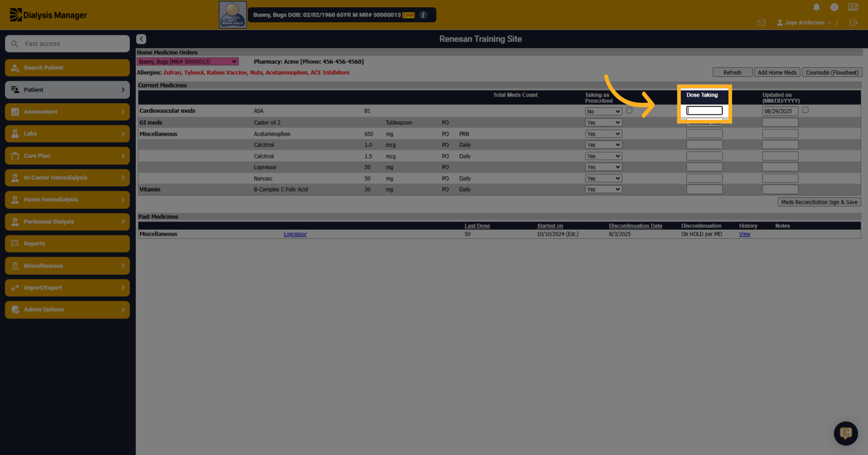The width and height of the screenshot is (868, 455).
Task: Click the Import/Export arrows icon
Action: pos(15,288)
